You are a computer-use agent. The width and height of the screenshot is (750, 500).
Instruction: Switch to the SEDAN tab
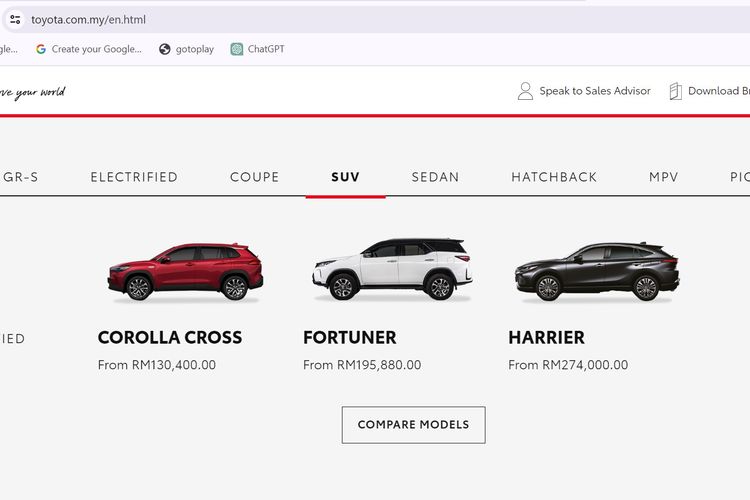435,178
